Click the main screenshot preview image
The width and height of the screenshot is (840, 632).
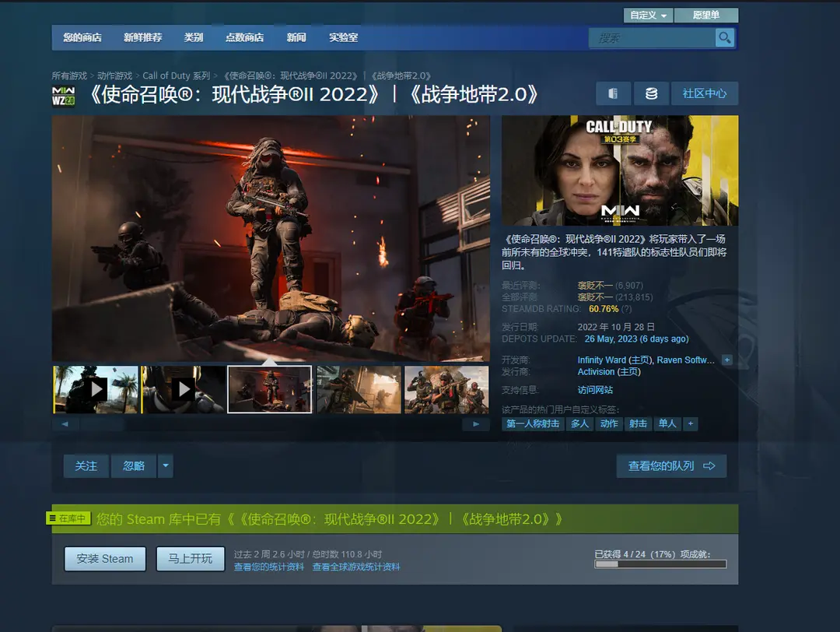(x=271, y=238)
